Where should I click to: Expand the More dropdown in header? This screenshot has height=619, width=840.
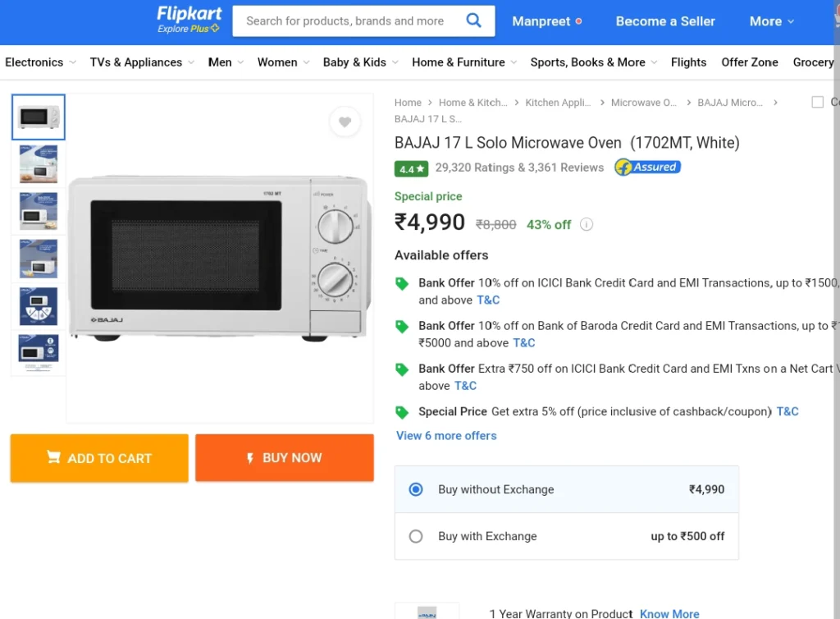pos(771,21)
